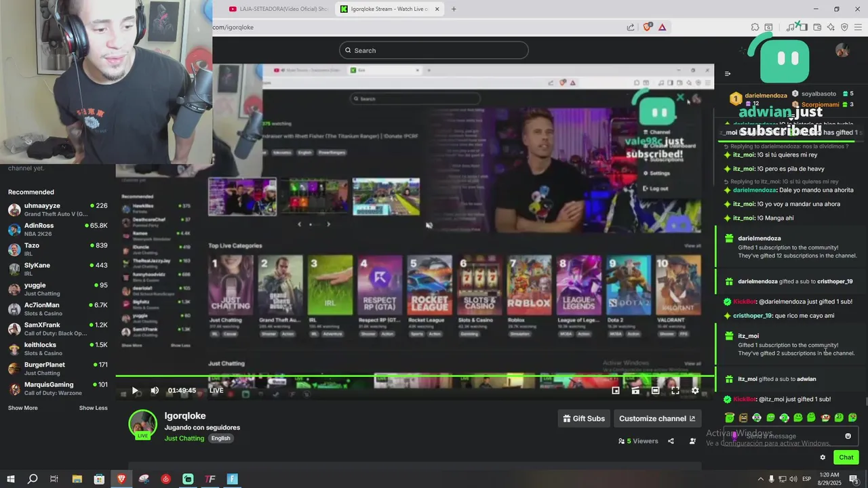Open Customize channel
Viewport: 868px width, 488px height.
[657, 419]
